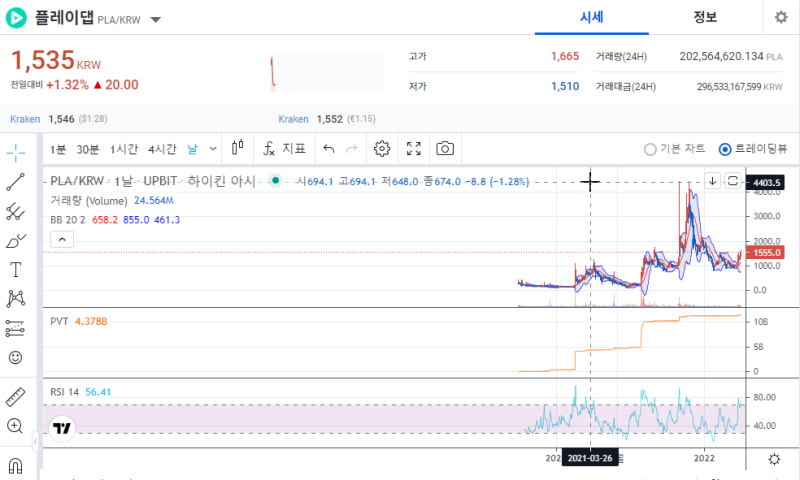Click the mini price sparkline thumbnail
Screen dimensions: 800x480
point(328,71)
